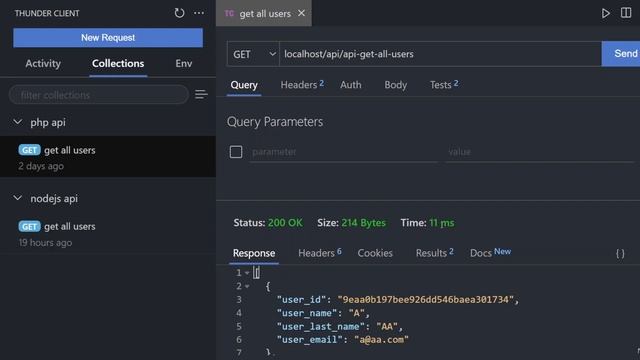Click the run play icon at top right
640x360 pixels.
coord(605,13)
